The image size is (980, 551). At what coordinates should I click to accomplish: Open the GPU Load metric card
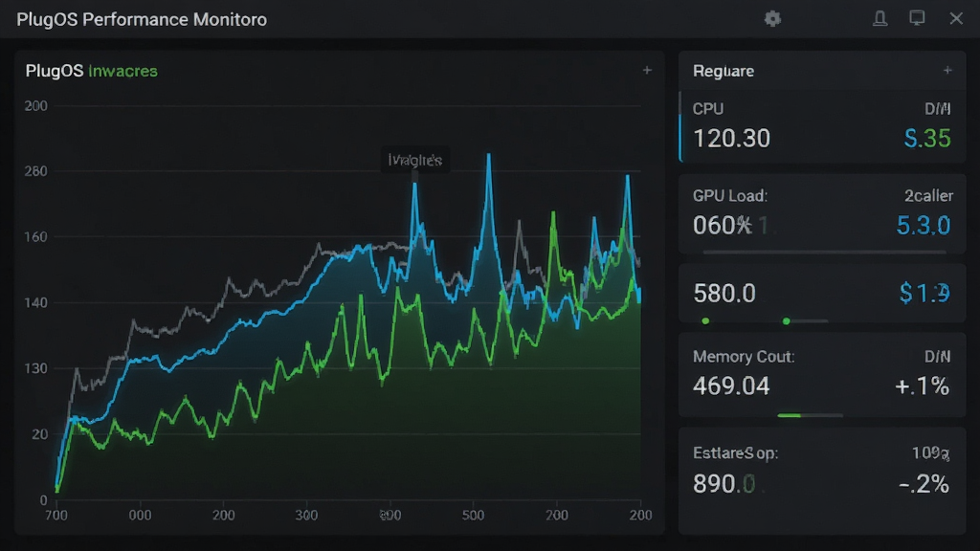(822, 213)
